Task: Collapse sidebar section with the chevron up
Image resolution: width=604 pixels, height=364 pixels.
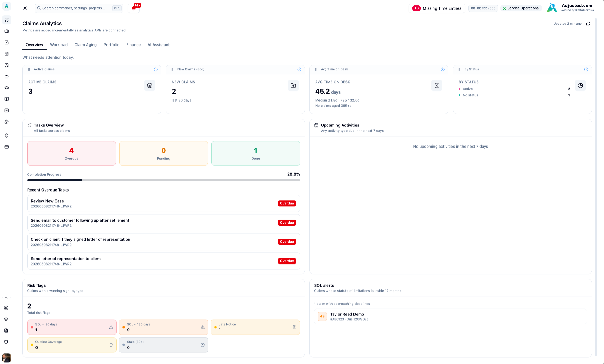Action: pos(6,297)
